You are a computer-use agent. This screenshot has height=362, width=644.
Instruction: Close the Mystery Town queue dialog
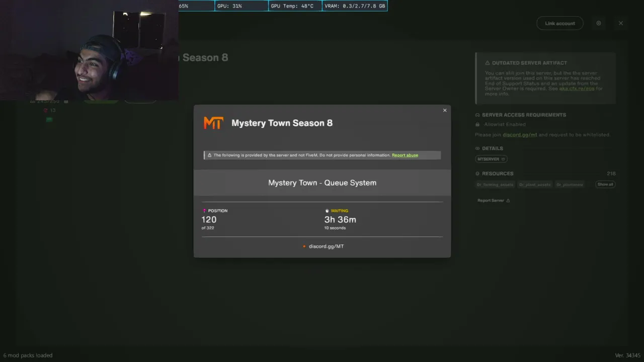(445, 111)
